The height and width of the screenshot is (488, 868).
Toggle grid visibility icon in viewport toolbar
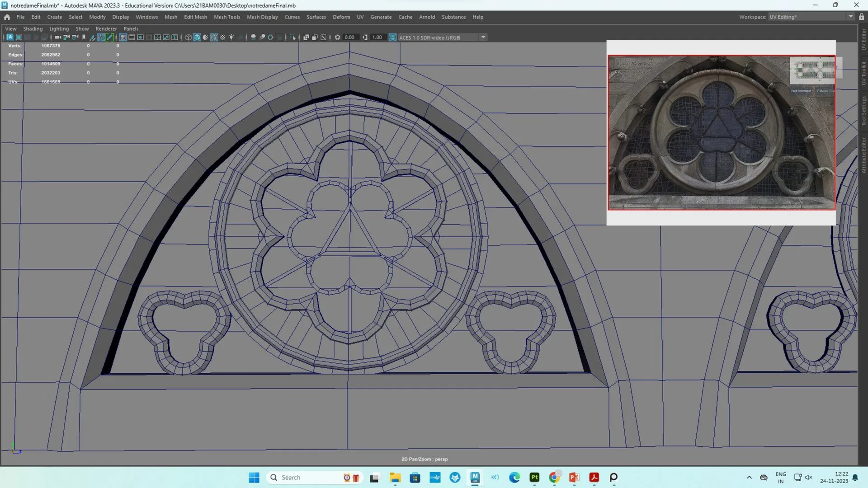coord(123,37)
